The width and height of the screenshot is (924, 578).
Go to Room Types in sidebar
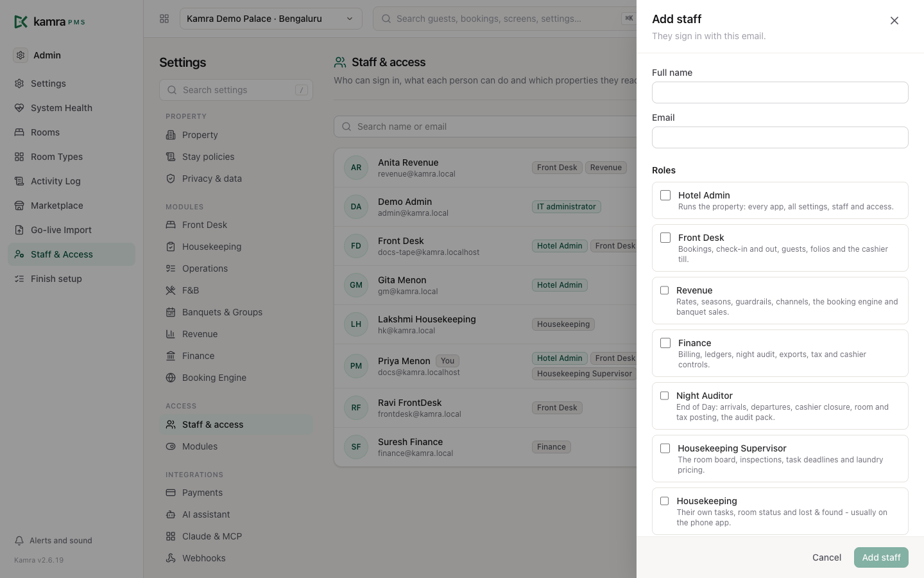click(72, 157)
